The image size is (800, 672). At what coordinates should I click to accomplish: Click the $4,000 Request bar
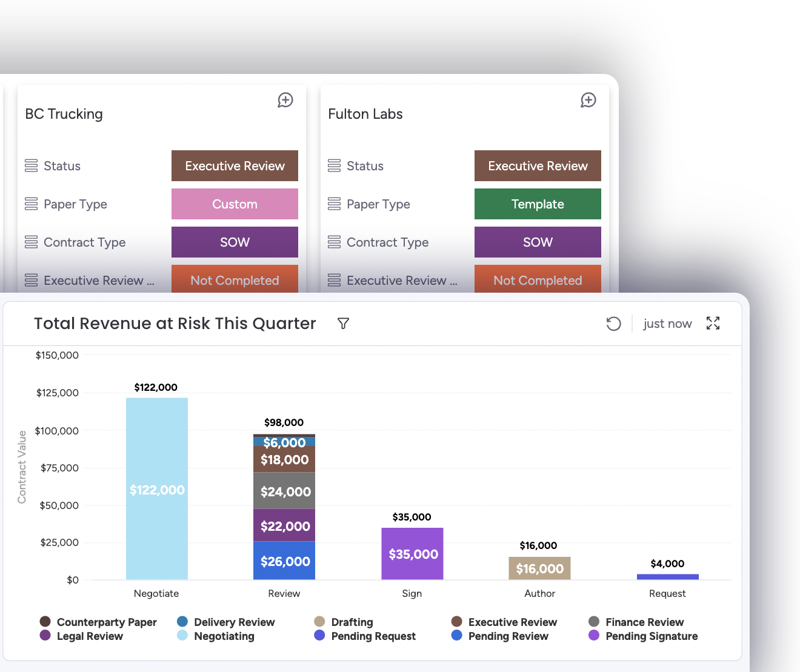tap(667, 577)
